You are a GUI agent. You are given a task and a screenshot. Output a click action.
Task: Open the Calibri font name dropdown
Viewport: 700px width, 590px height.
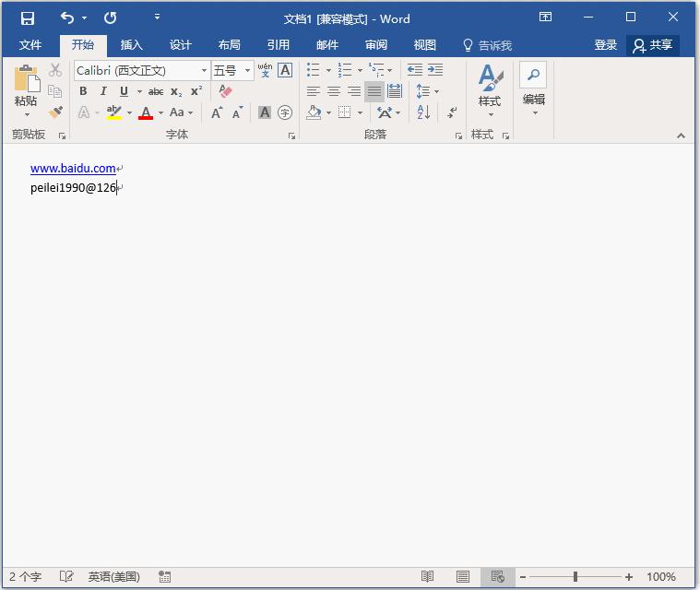[x=204, y=70]
